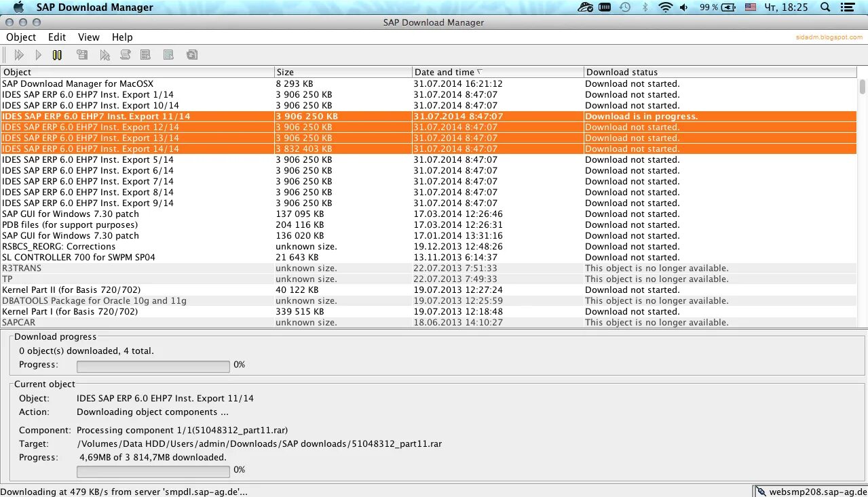
Task: Open Time Machine menu bar icon
Action: point(625,7)
